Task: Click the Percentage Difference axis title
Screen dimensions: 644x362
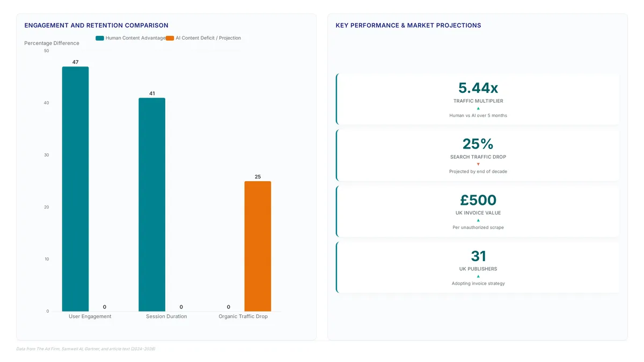Action: point(52,43)
